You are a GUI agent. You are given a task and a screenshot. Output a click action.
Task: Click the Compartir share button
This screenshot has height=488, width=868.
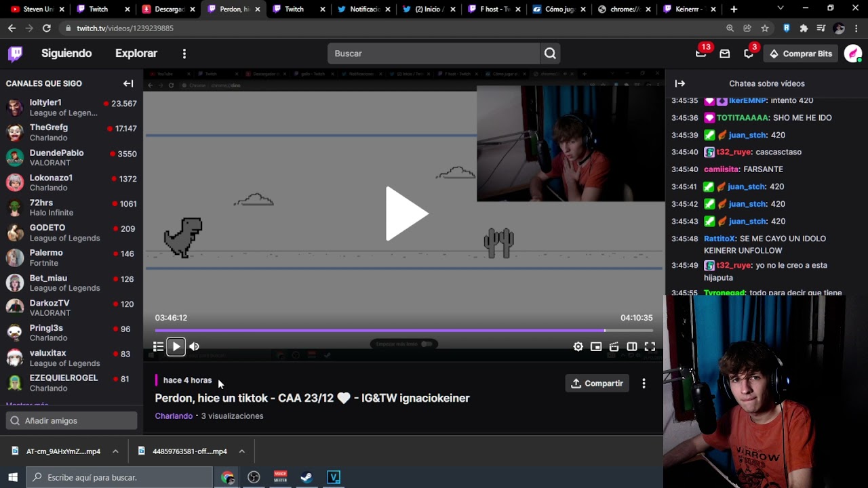tap(597, 384)
